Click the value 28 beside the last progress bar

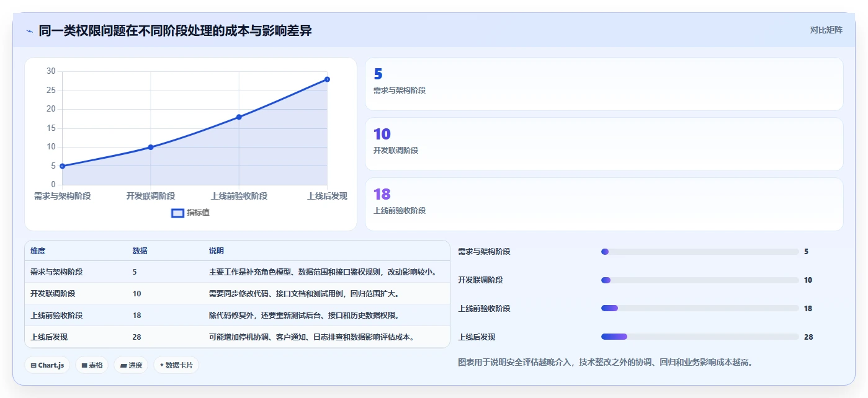tap(808, 337)
